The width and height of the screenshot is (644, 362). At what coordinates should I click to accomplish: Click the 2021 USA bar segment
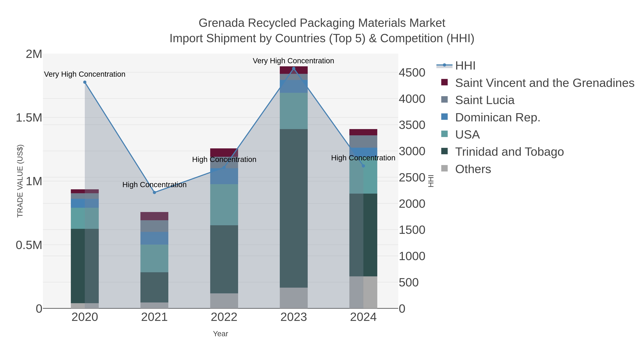tap(155, 258)
